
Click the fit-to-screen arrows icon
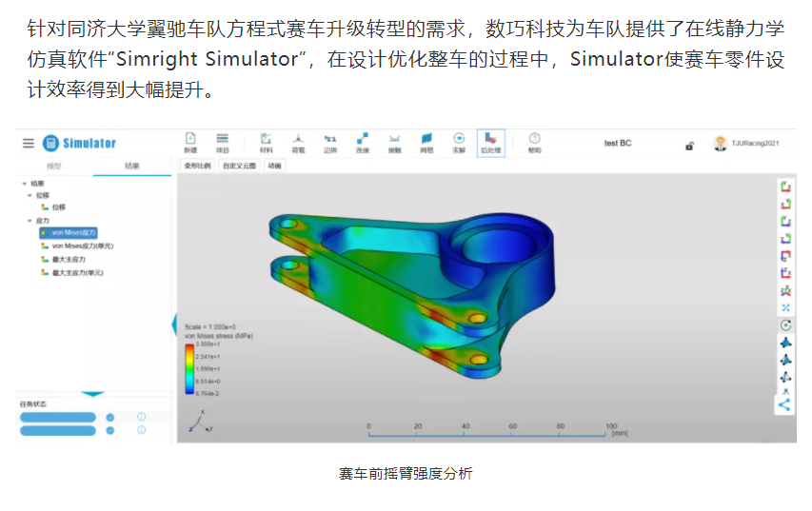[785, 307]
